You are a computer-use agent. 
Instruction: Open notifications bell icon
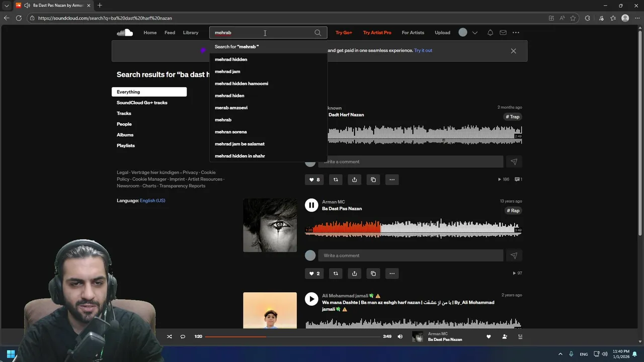click(490, 33)
